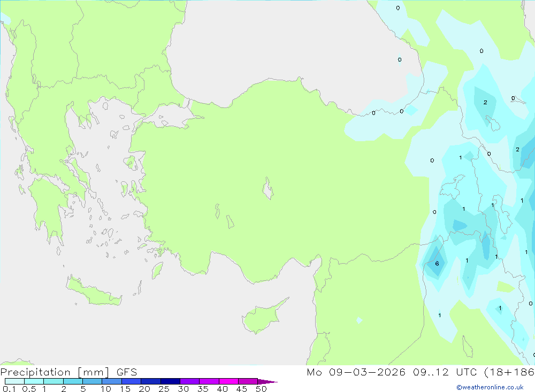Screen dimensions: 535x392
Task: Click the 'GFS' model label
Action: (127, 372)
